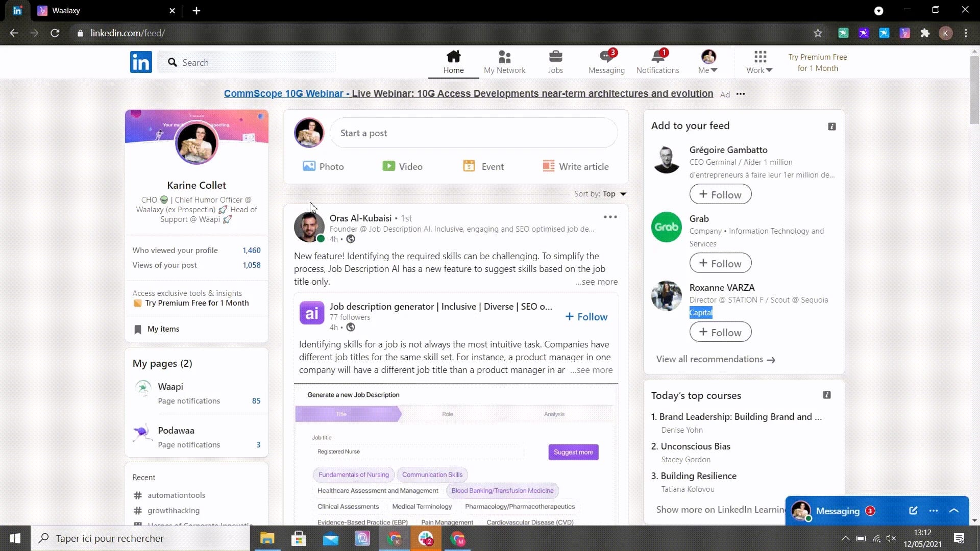This screenshot has height=551, width=980.
Task: Click Write article option
Action: pos(576,166)
